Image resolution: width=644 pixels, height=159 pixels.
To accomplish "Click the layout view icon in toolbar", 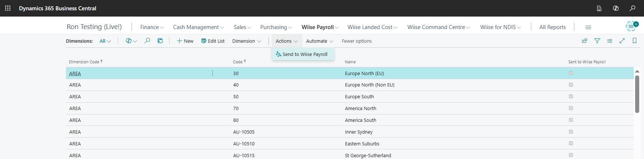I will click(160, 41).
